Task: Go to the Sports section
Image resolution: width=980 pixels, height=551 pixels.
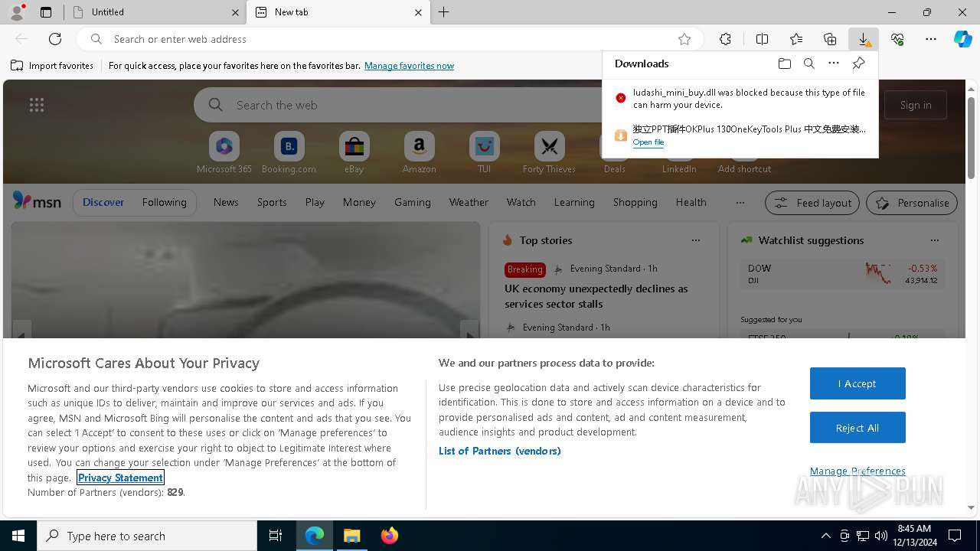Action: (x=272, y=202)
